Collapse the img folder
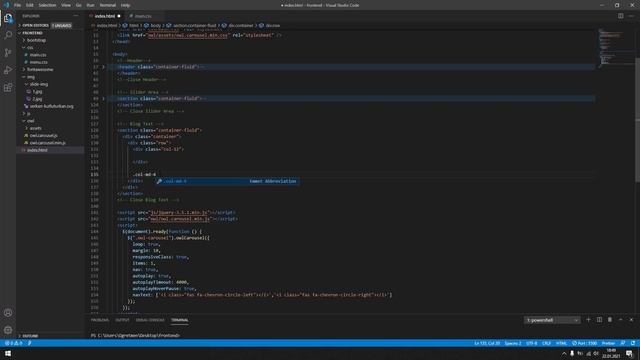Viewport: 640px width, 360px height. click(x=50, y=77)
